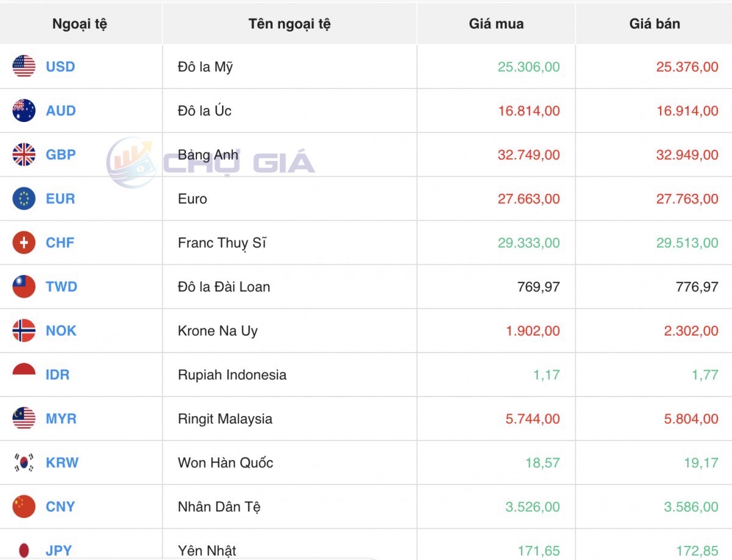Open the IDR currency link
The image size is (732, 560).
pyautogui.click(x=57, y=375)
